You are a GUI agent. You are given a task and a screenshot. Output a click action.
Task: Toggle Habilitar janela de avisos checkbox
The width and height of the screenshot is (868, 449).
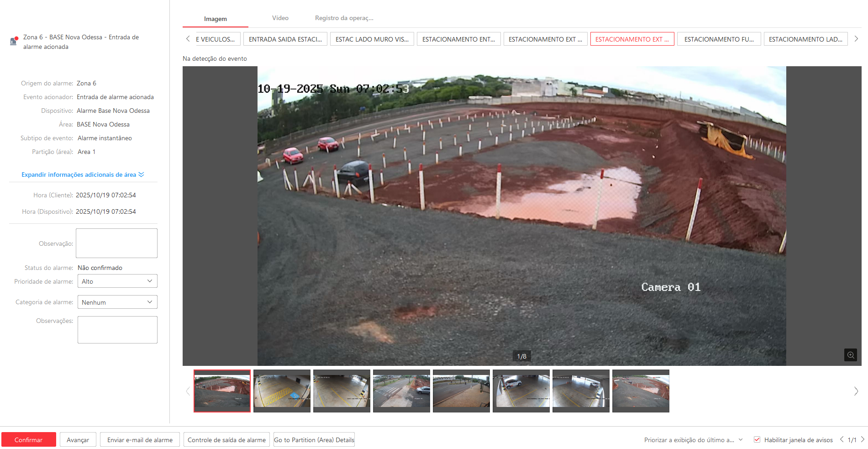click(x=757, y=439)
